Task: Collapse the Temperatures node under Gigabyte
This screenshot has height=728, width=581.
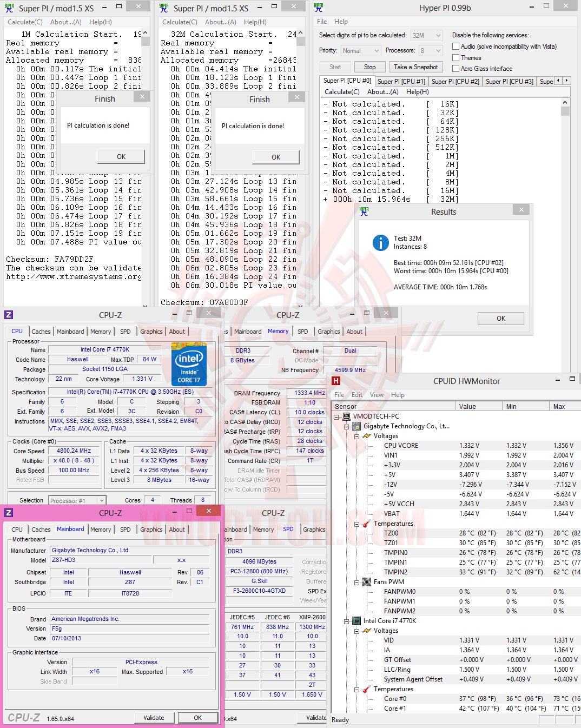Action: tap(356, 524)
